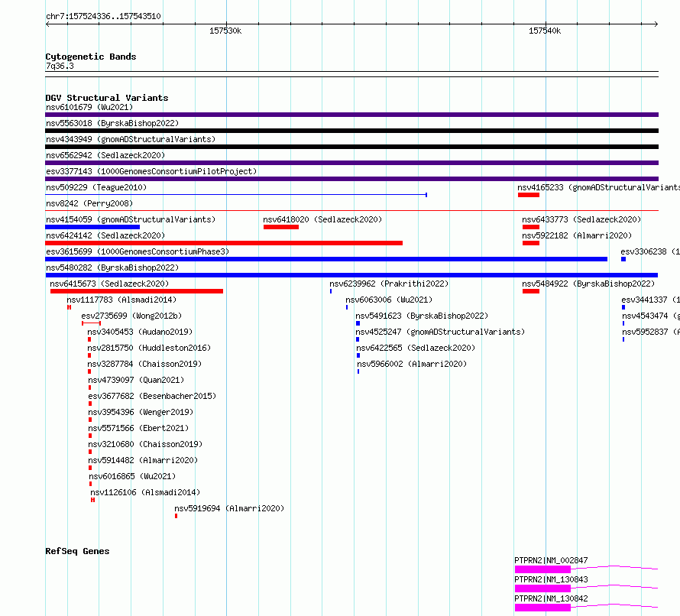Select nsv5571566 (Ebert2021) label
Viewport: 680px width, 616px height.
(x=138, y=428)
